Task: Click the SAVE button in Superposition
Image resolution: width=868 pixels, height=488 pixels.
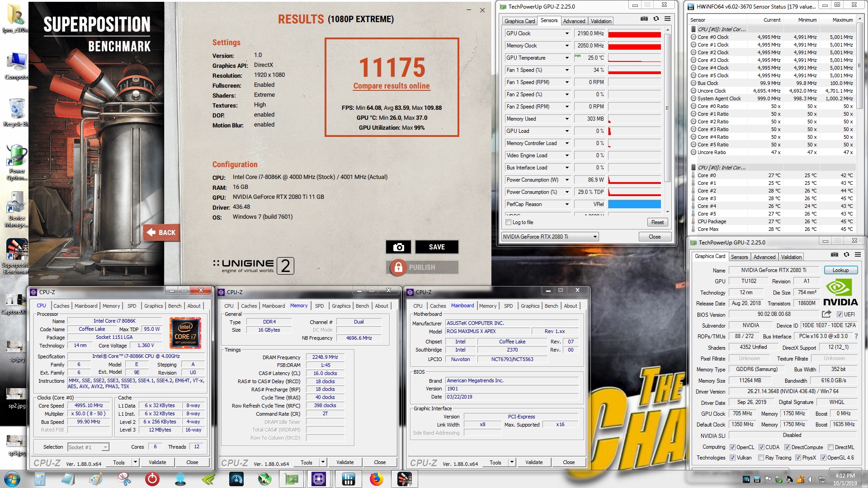Action: pyautogui.click(x=437, y=247)
